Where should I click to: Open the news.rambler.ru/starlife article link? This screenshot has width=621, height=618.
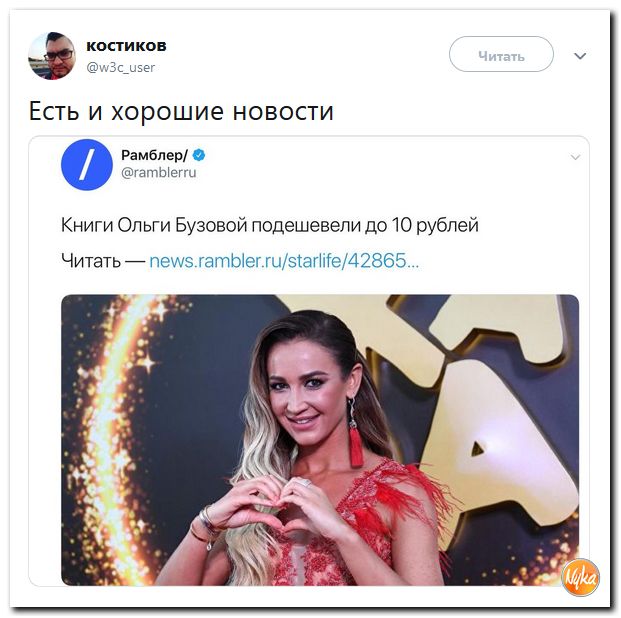[x=284, y=261]
